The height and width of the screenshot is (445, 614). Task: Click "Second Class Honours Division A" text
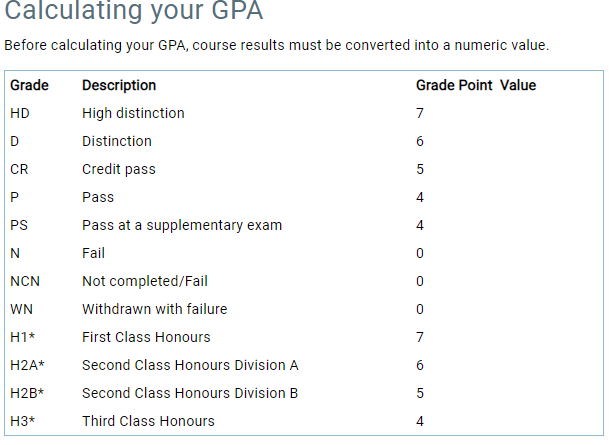click(x=190, y=365)
